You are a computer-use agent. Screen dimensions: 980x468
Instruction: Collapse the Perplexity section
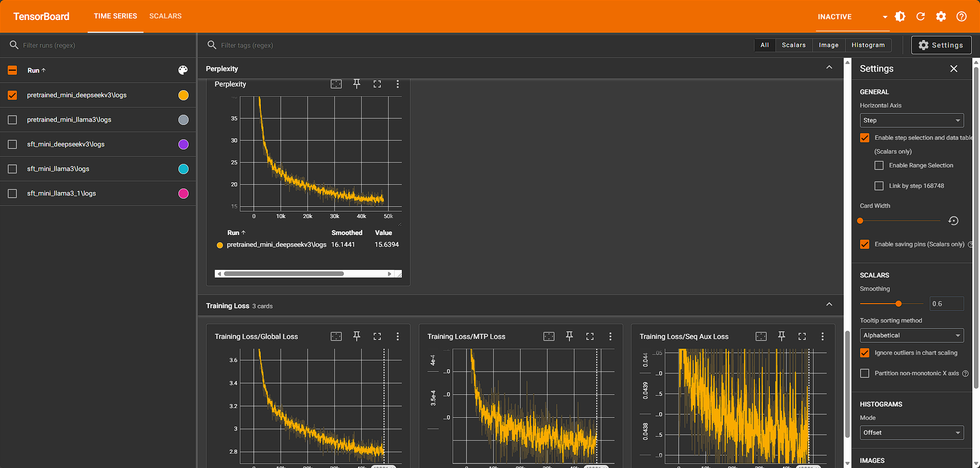tap(829, 68)
